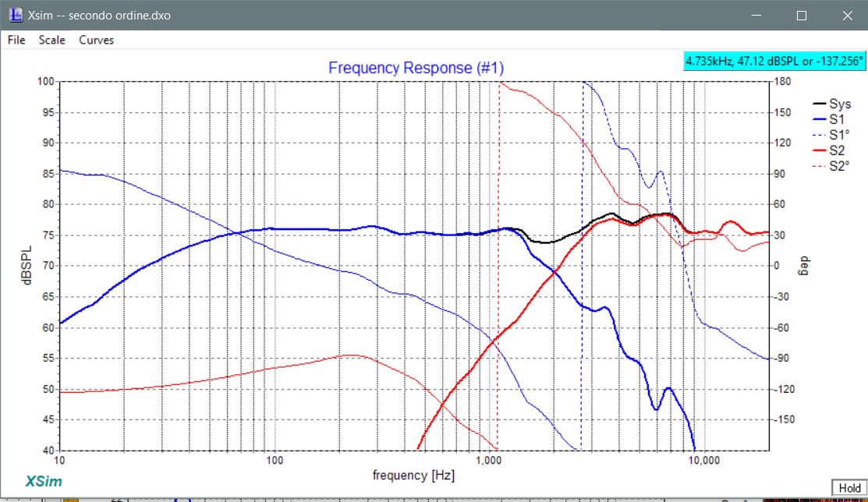Click the 1,000 frequency tick label

[x=489, y=461]
